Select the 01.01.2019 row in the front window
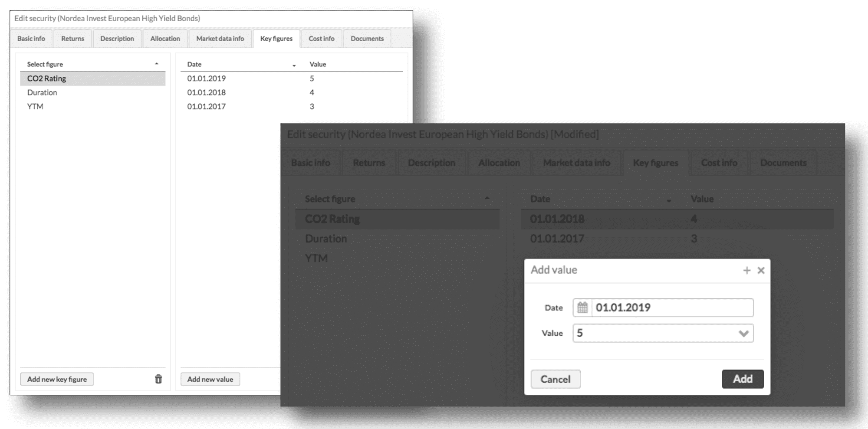868x429 pixels. tap(292, 79)
